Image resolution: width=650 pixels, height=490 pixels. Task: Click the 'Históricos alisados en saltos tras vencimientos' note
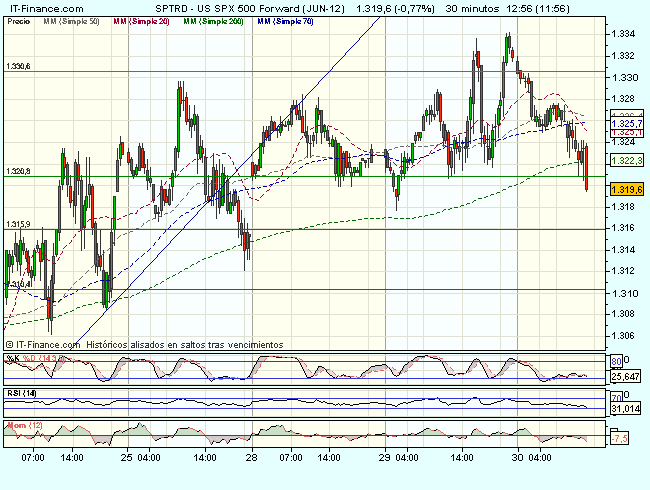tap(185, 344)
